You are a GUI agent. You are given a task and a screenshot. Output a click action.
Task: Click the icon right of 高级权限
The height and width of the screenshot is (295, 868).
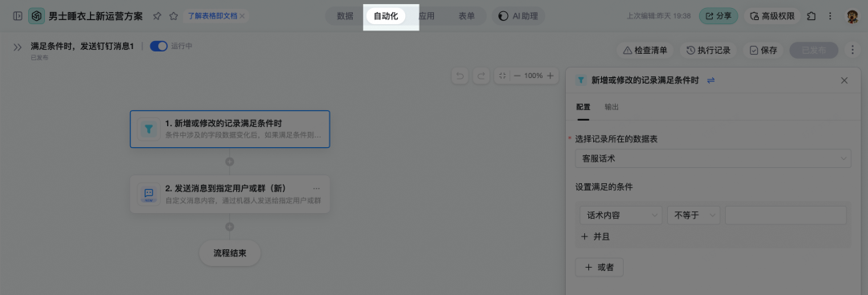point(812,16)
